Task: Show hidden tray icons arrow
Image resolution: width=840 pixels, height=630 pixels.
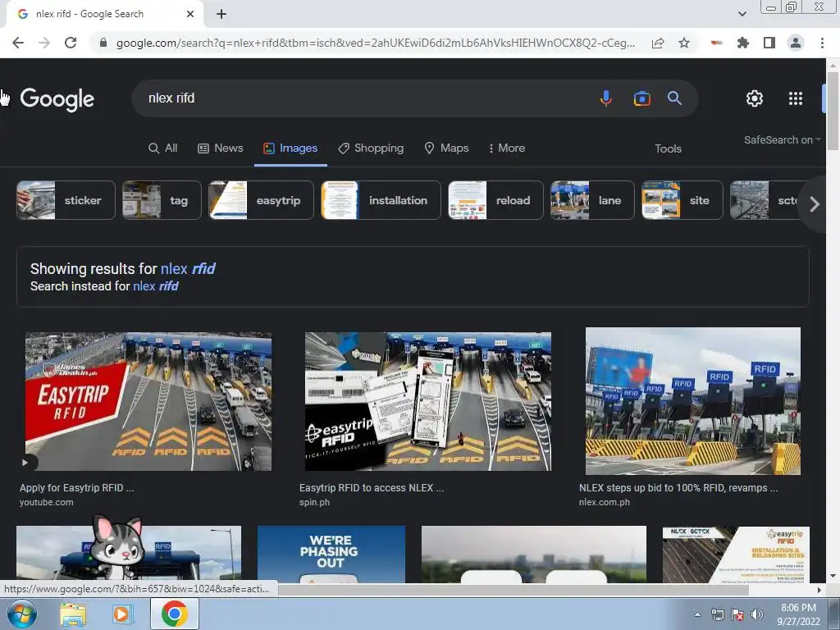Action: click(697, 614)
